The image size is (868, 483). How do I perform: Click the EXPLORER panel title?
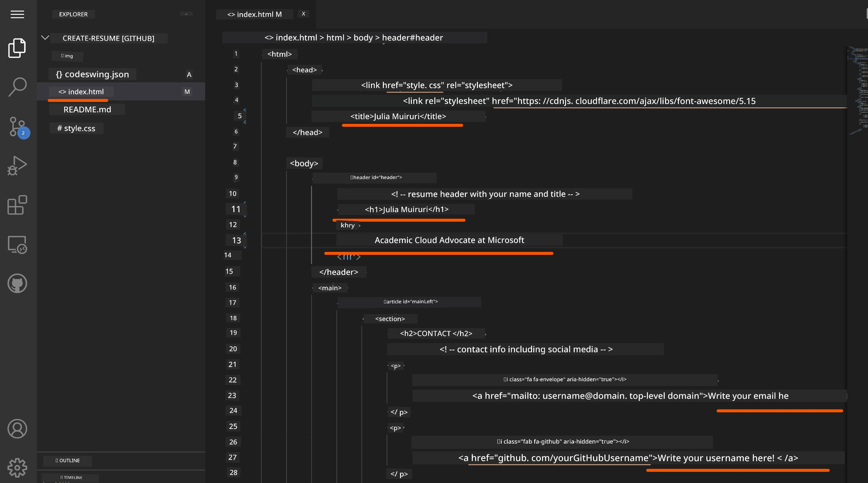[x=73, y=14]
